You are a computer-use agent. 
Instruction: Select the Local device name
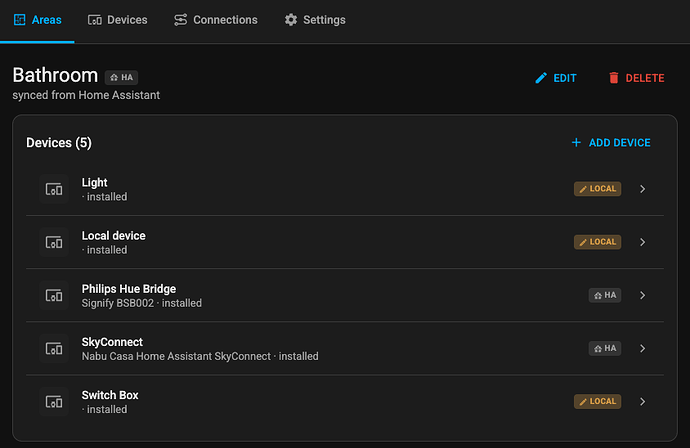(114, 235)
